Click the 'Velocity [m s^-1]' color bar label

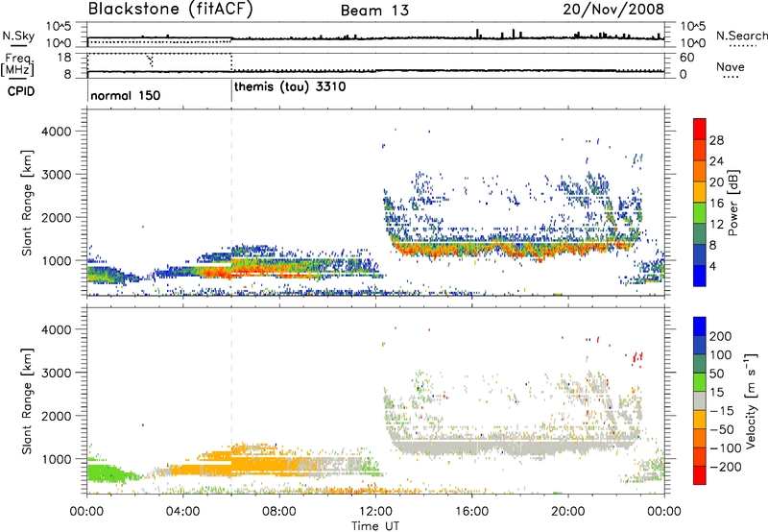point(751,400)
